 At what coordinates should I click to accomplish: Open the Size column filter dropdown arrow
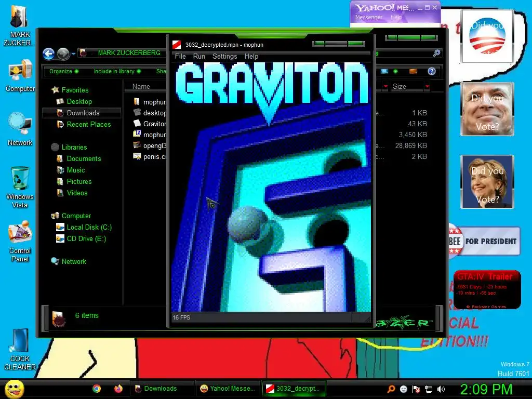(427, 87)
